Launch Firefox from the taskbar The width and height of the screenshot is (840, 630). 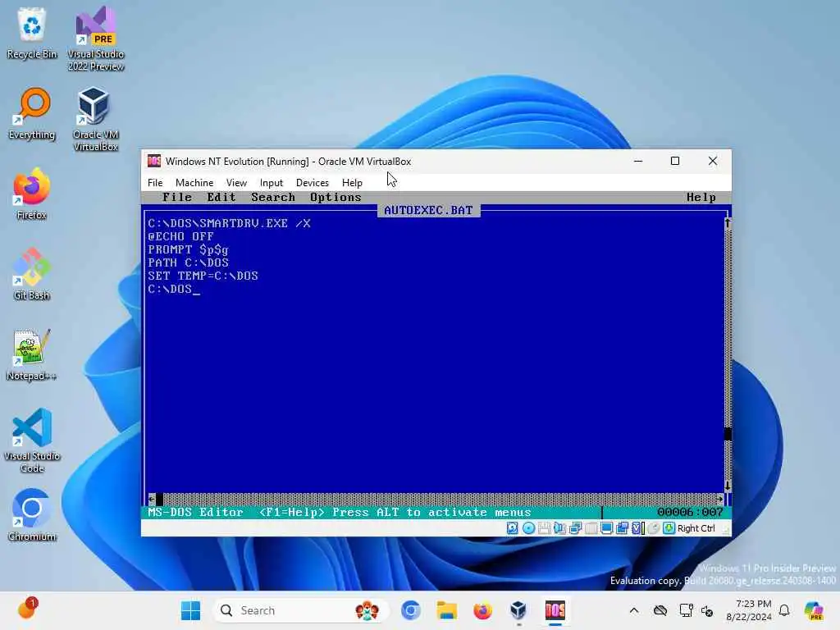pos(482,610)
